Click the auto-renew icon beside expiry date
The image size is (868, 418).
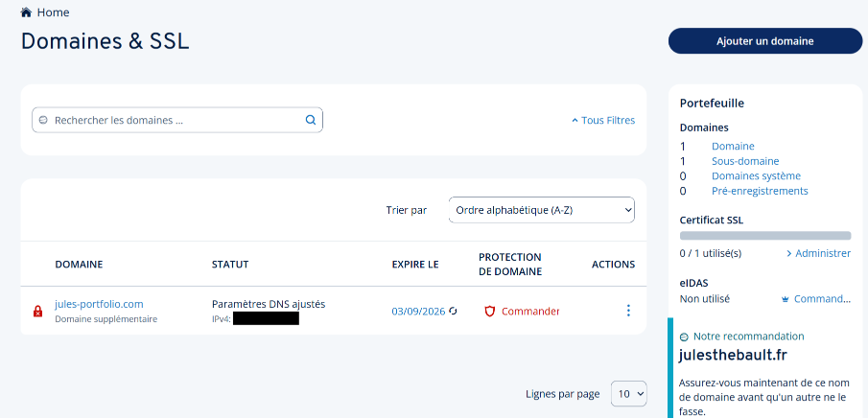point(454,312)
